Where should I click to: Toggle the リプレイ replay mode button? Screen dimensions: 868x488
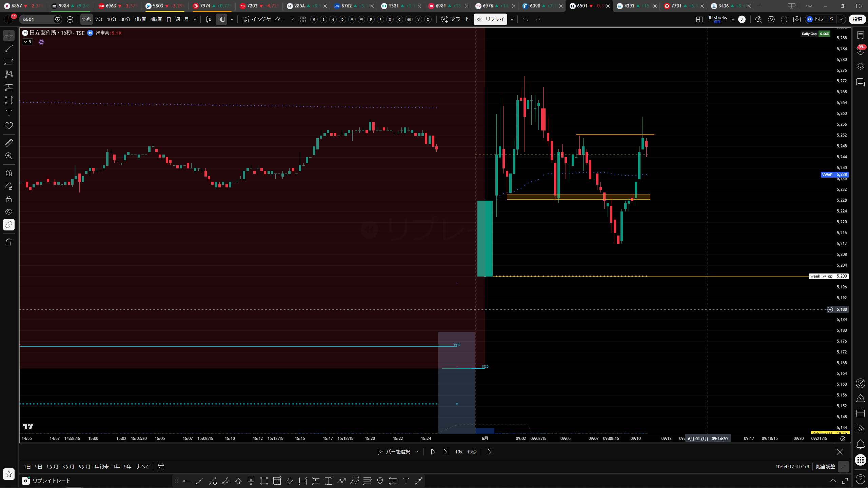click(491, 19)
